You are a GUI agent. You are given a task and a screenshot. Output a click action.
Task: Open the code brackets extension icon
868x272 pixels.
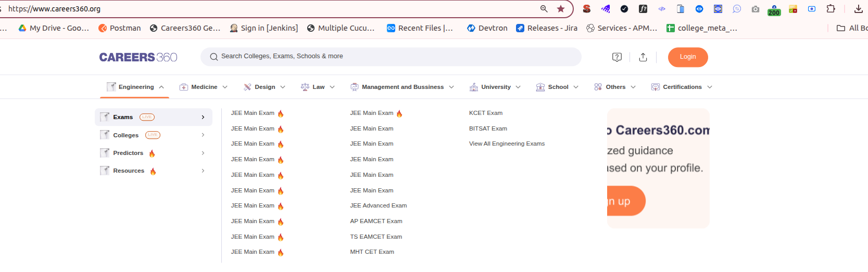pos(662,9)
